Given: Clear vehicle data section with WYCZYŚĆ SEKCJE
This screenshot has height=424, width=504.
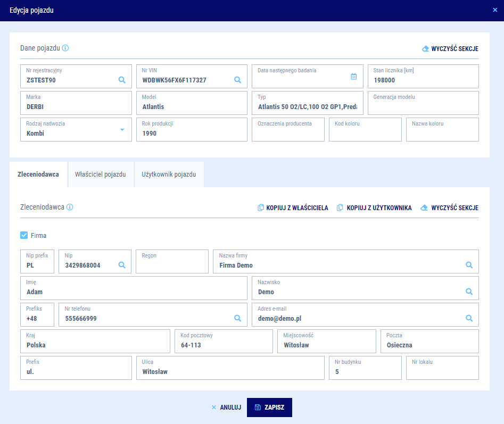Looking at the screenshot, I should pyautogui.click(x=450, y=48).
